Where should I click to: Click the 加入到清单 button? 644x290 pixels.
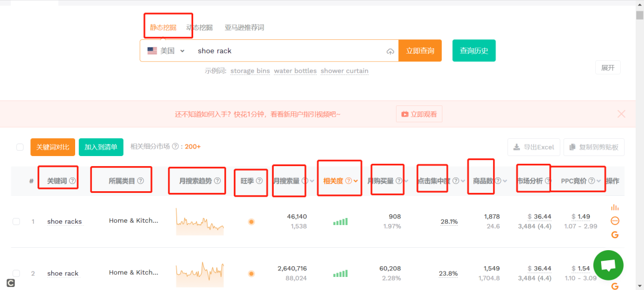point(101,147)
